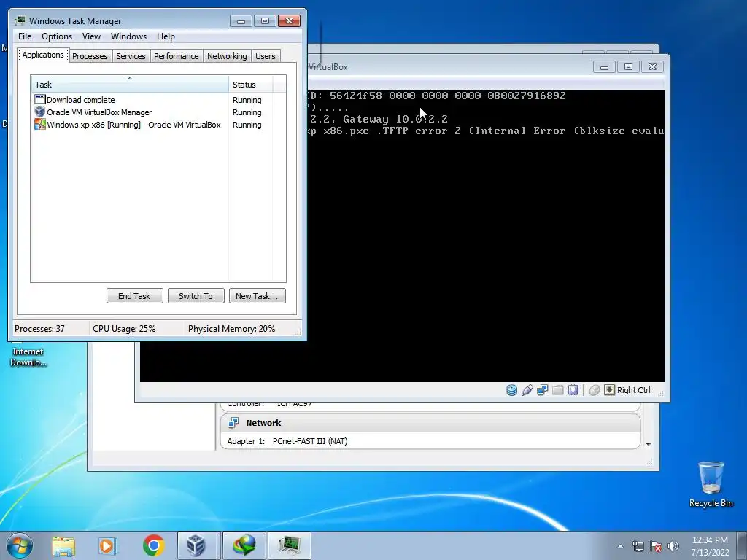Open Windows Explorer from the taskbar
This screenshot has height=560, width=747.
[63, 545]
